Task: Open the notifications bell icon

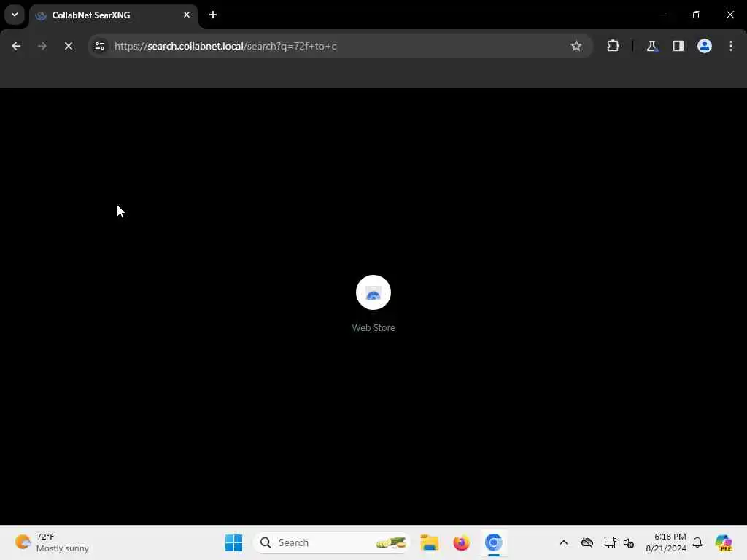Action: 697,542
